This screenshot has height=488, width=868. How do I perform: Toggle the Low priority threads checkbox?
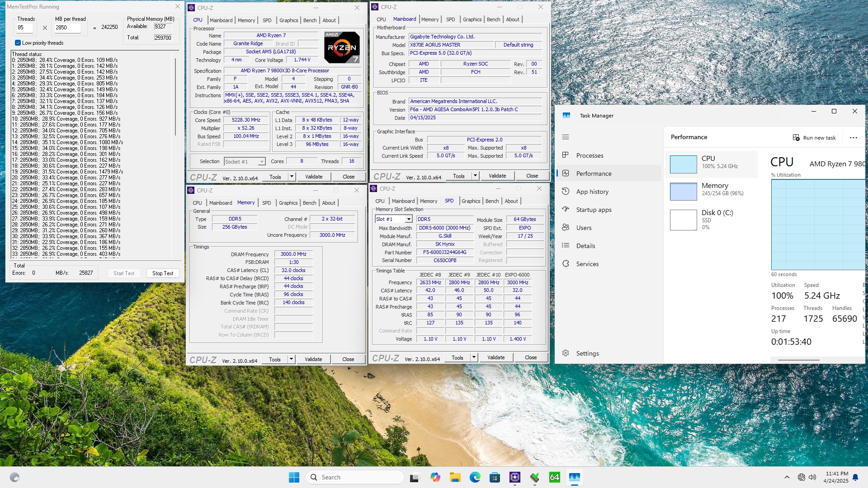click(x=18, y=43)
